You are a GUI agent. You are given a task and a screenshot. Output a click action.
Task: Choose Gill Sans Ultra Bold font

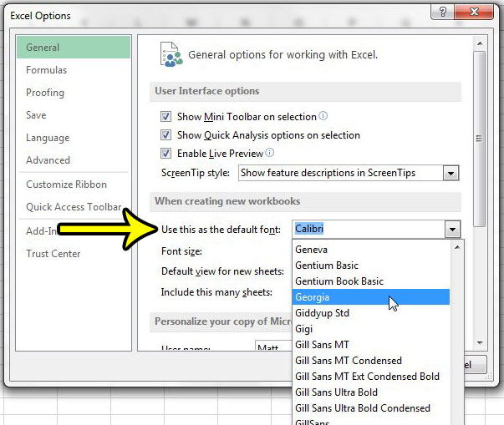371,392
